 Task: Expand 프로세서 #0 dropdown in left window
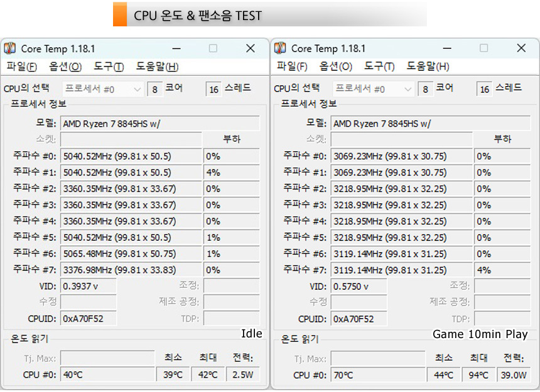click(104, 89)
